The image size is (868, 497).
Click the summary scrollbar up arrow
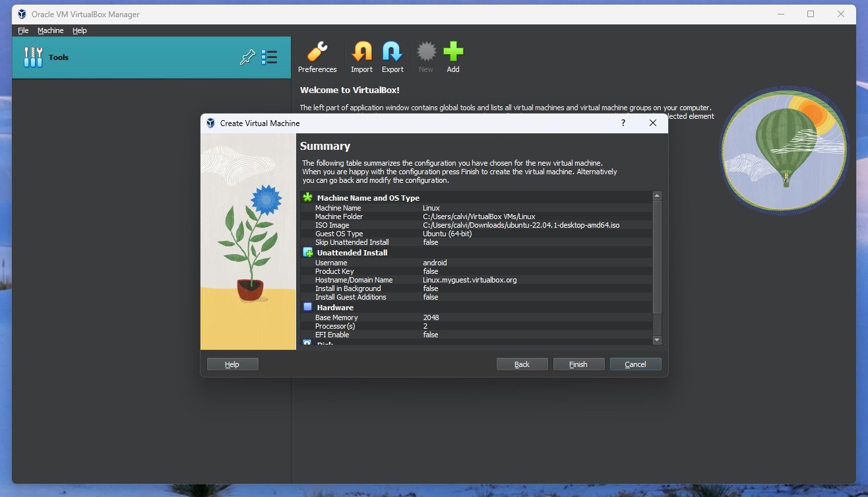(x=657, y=195)
